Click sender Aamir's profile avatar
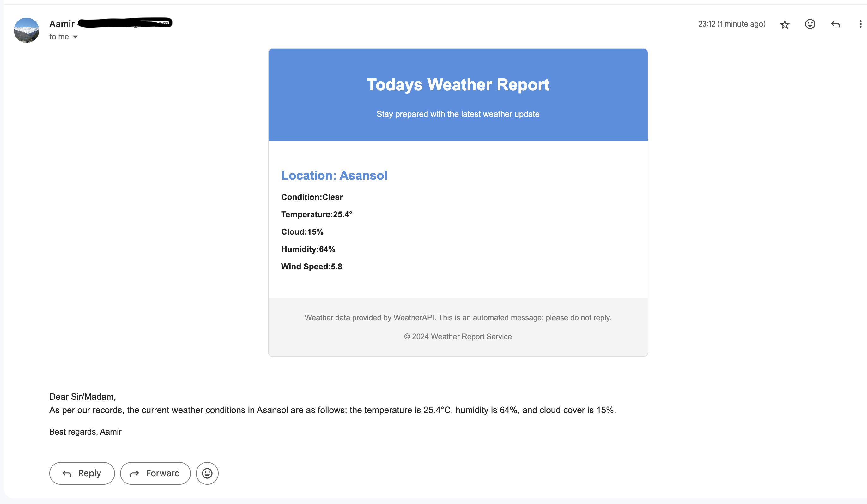867x504 pixels. [27, 30]
